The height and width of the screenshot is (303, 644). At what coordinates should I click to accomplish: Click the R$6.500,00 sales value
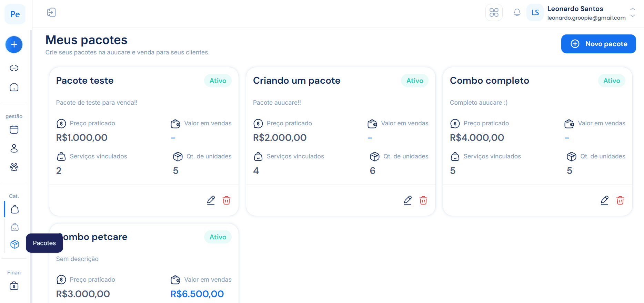click(x=197, y=294)
